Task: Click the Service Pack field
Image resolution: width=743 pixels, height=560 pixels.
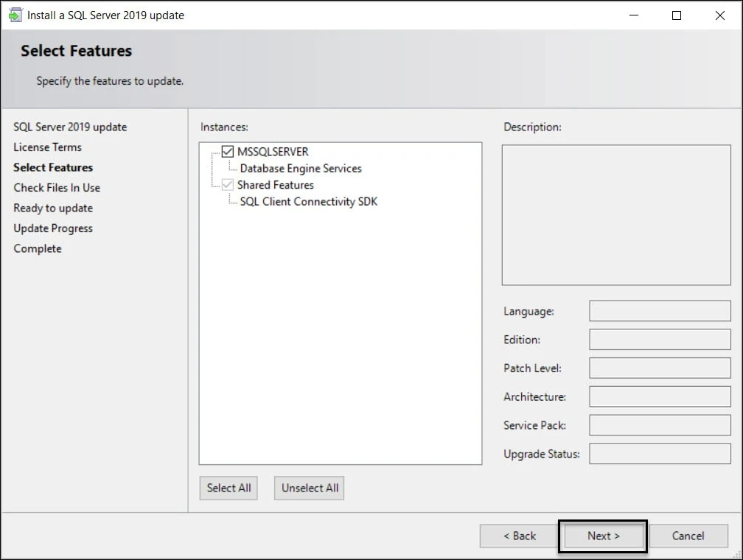Action: point(660,425)
